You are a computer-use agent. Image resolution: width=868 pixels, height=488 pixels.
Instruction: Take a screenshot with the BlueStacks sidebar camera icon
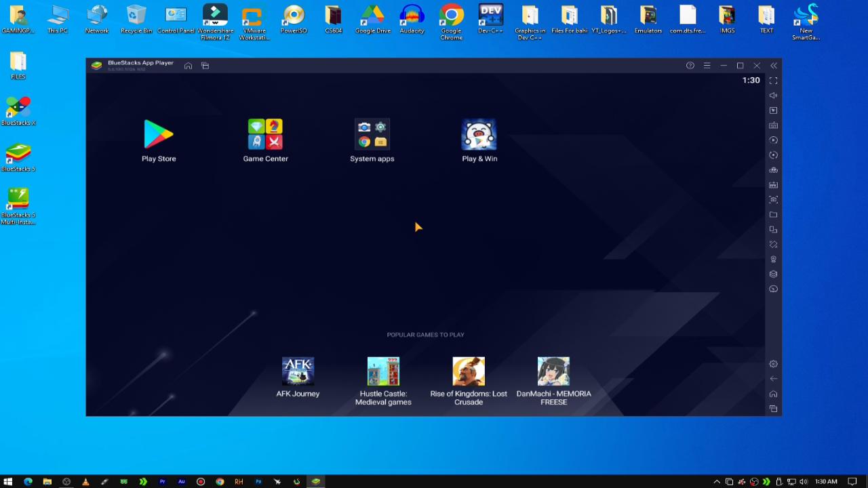tap(773, 200)
